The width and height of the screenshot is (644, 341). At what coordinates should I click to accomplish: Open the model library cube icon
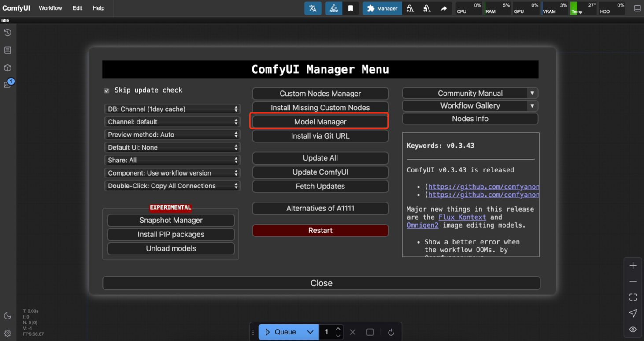(7, 68)
